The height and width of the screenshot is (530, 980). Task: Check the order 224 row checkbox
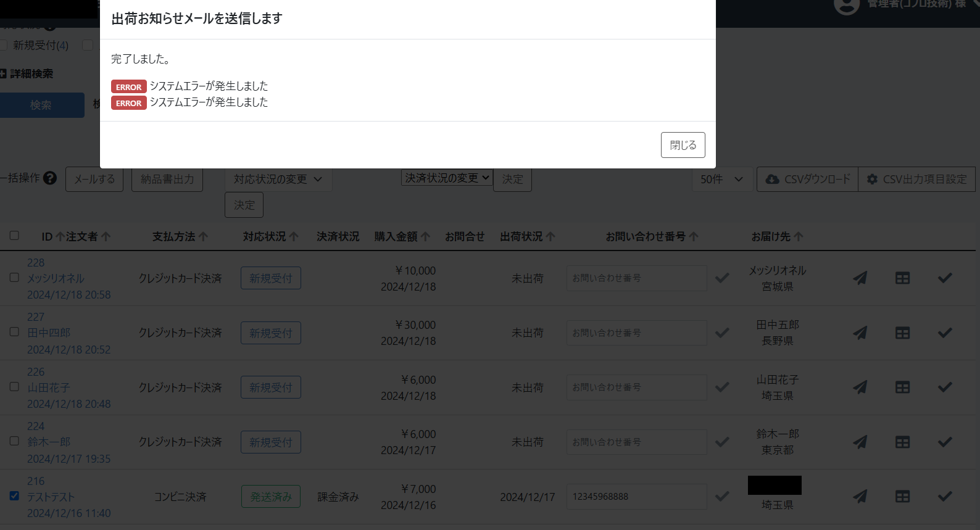coord(14,441)
